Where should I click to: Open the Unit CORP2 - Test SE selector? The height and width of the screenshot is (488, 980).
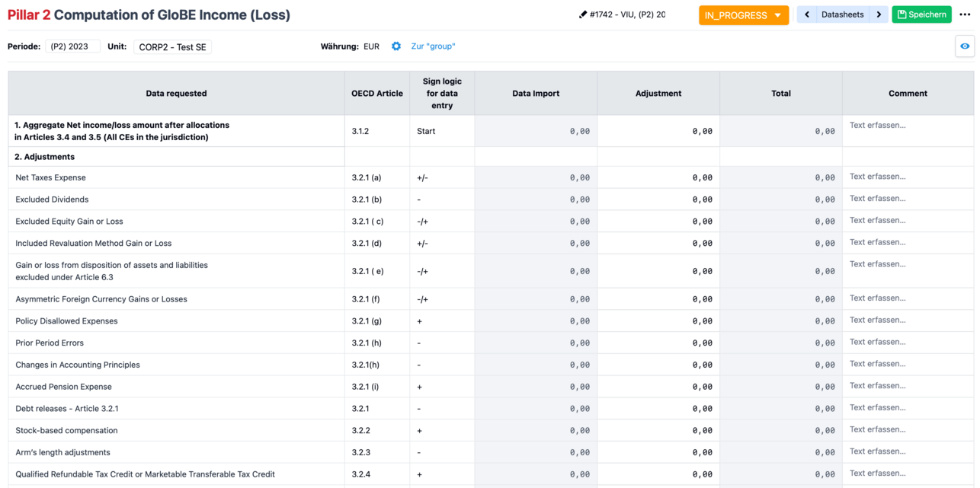(172, 47)
